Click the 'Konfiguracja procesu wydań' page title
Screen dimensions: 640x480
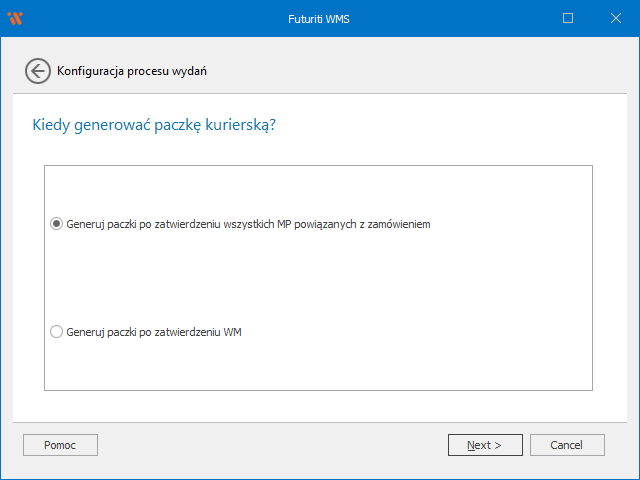coord(132,71)
